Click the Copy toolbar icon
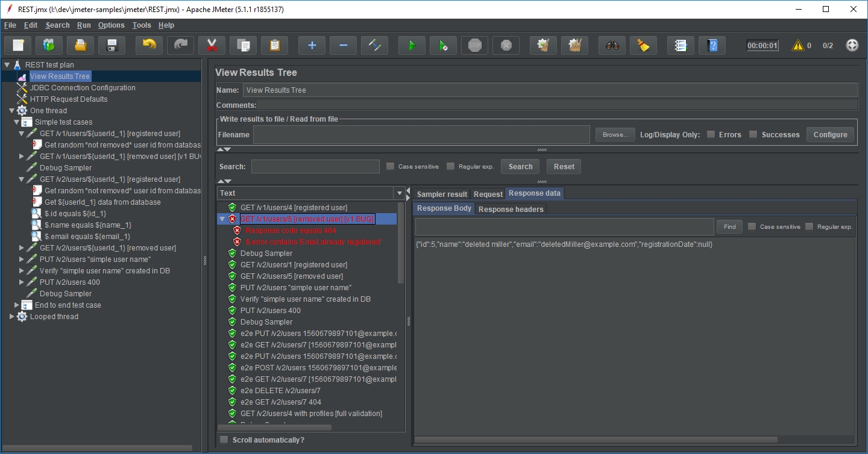The height and width of the screenshot is (454, 868). pyautogui.click(x=243, y=45)
